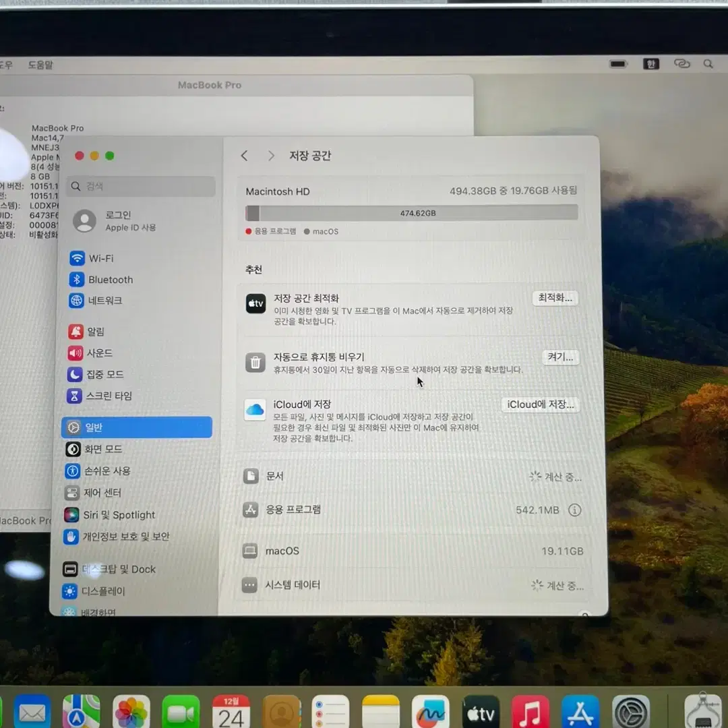728x728 pixels.
Task: Click the Macintosh HD storage usage bar
Action: [411, 212]
